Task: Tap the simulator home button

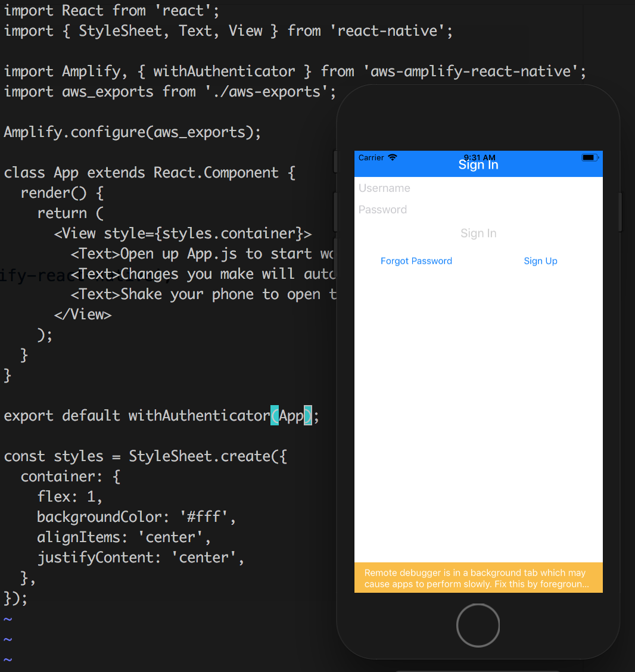Action: [x=478, y=626]
